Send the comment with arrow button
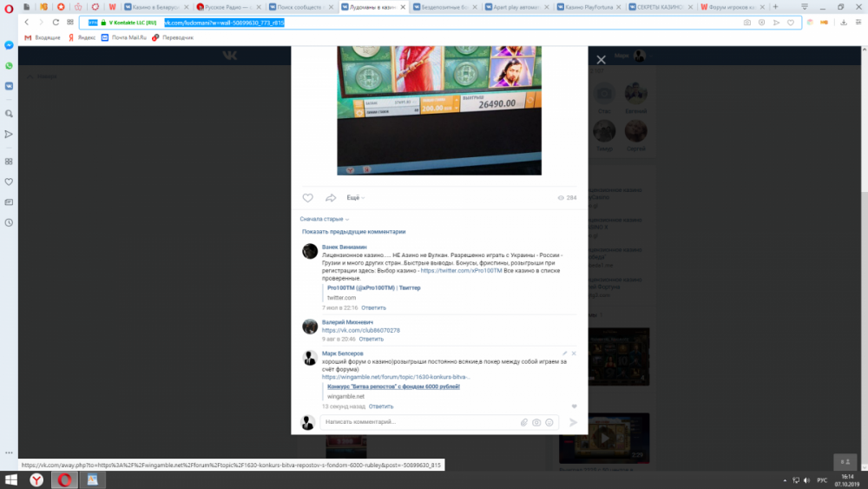This screenshot has height=489, width=868. [x=573, y=422]
